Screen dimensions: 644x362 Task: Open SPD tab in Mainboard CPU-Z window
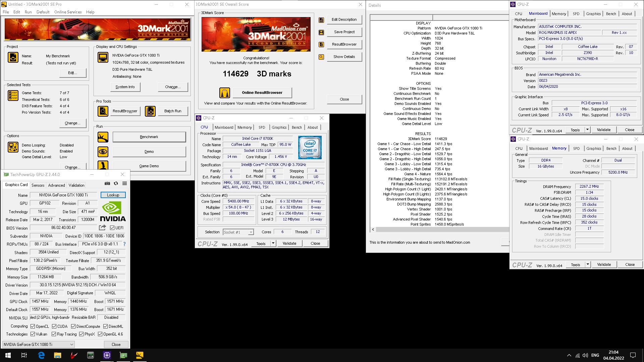576,14
